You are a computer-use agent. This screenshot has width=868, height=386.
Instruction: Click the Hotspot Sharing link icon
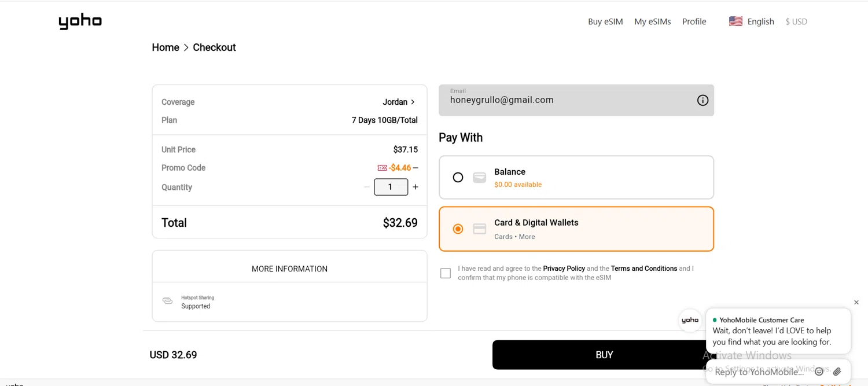pos(167,301)
